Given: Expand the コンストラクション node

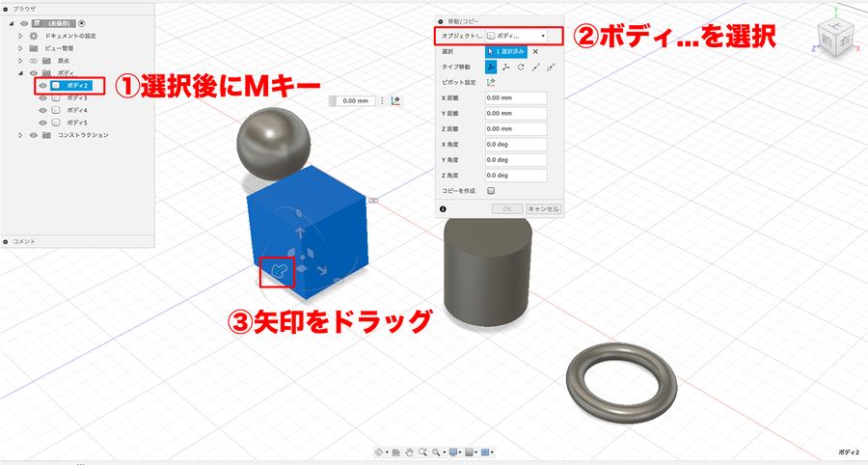Looking at the screenshot, I should tap(20, 135).
